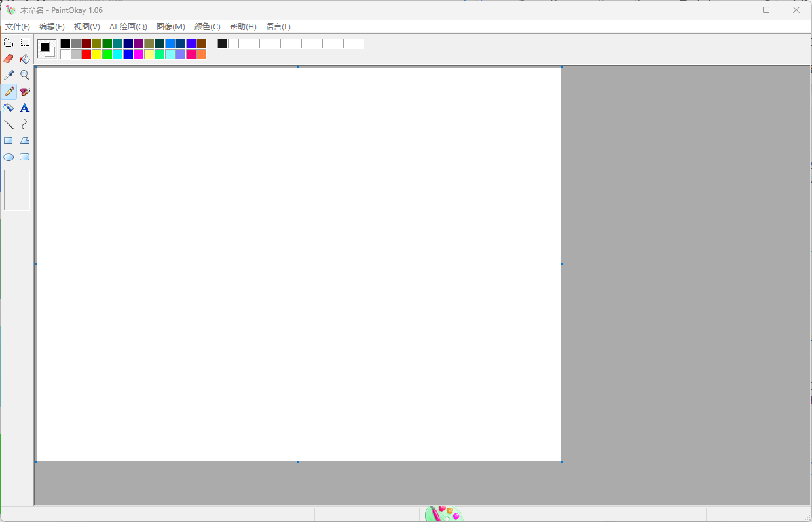Open the 文件(F) menu
This screenshot has width=812, height=522.
tap(18, 27)
